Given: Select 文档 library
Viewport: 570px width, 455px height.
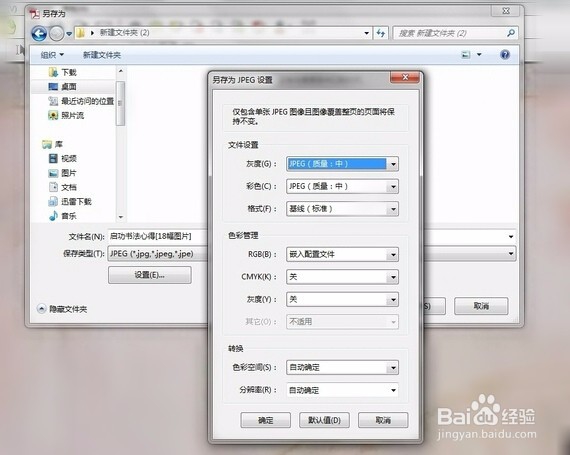Looking at the screenshot, I should click(63, 187).
